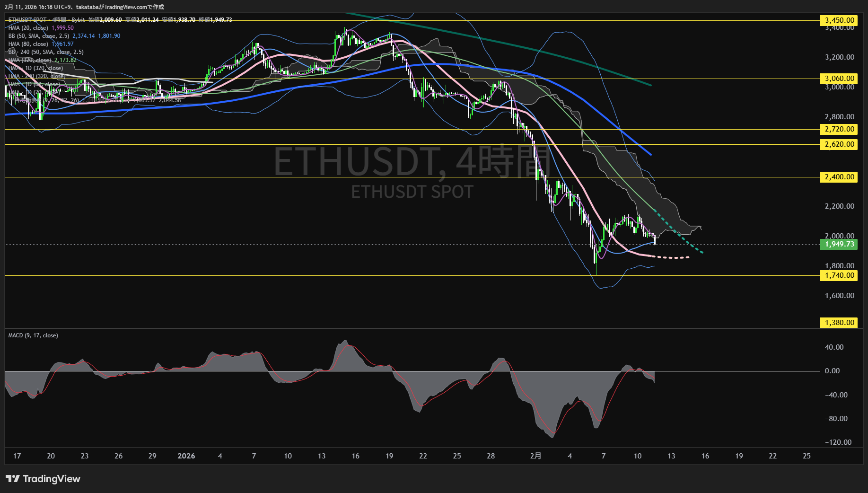Click the 2026 year marker on time axis
Viewport: 868px width, 493px height.
click(186, 456)
